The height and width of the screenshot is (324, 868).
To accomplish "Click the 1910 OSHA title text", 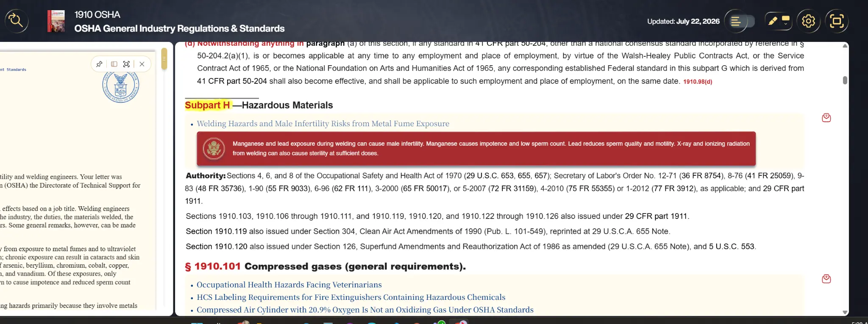I will click(x=97, y=14).
